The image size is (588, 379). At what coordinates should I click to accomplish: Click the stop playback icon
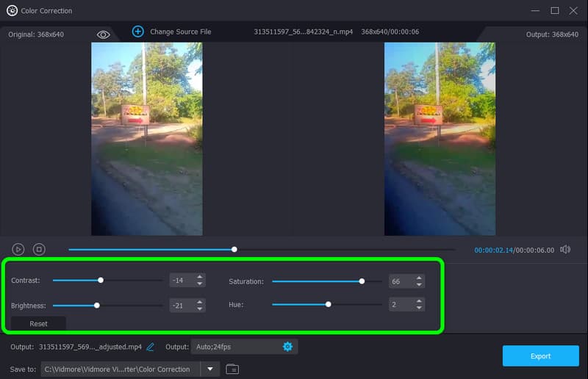pos(40,250)
